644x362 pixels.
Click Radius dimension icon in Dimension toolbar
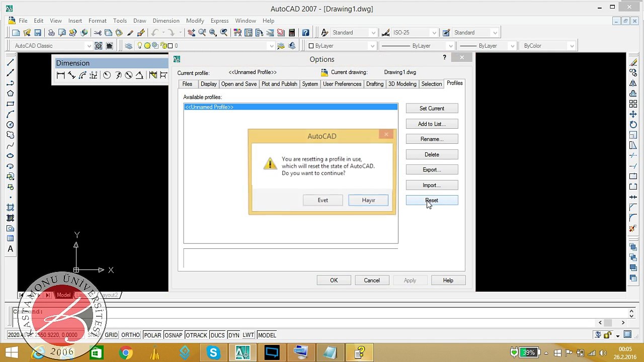[x=107, y=75]
